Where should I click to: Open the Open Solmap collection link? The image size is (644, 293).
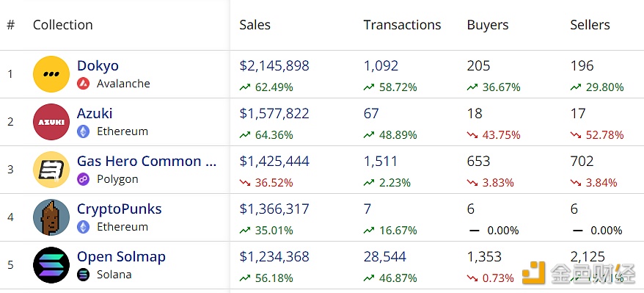click(121, 257)
